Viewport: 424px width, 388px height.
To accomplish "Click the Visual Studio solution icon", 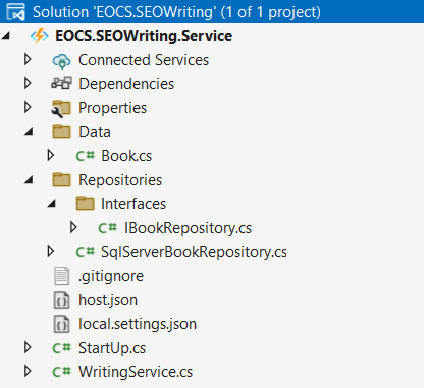I will click(x=16, y=12).
